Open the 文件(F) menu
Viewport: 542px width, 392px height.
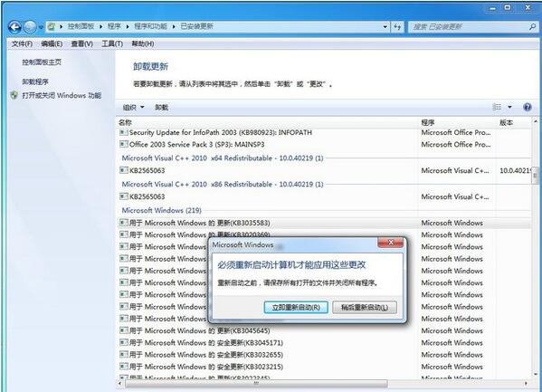22,44
